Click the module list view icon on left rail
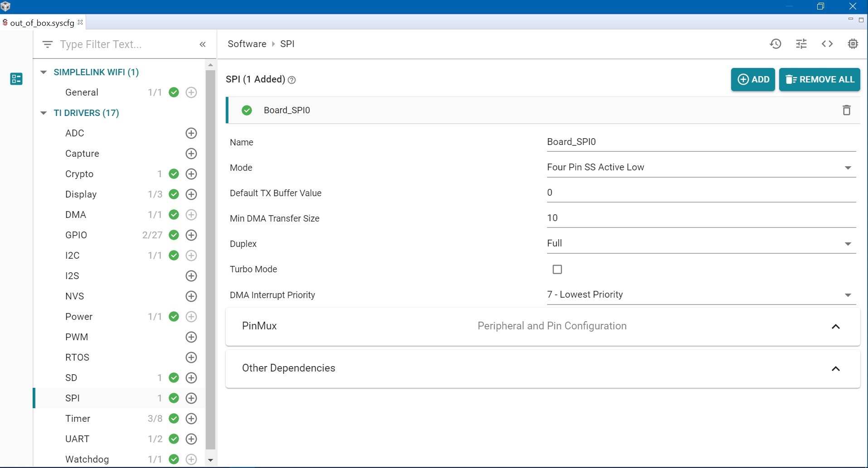The image size is (868, 468). click(x=16, y=79)
